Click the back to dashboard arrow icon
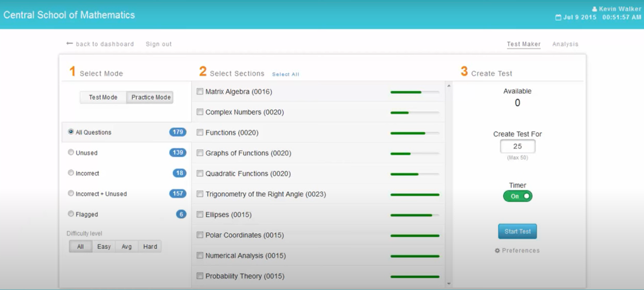The image size is (644, 290). tap(69, 43)
